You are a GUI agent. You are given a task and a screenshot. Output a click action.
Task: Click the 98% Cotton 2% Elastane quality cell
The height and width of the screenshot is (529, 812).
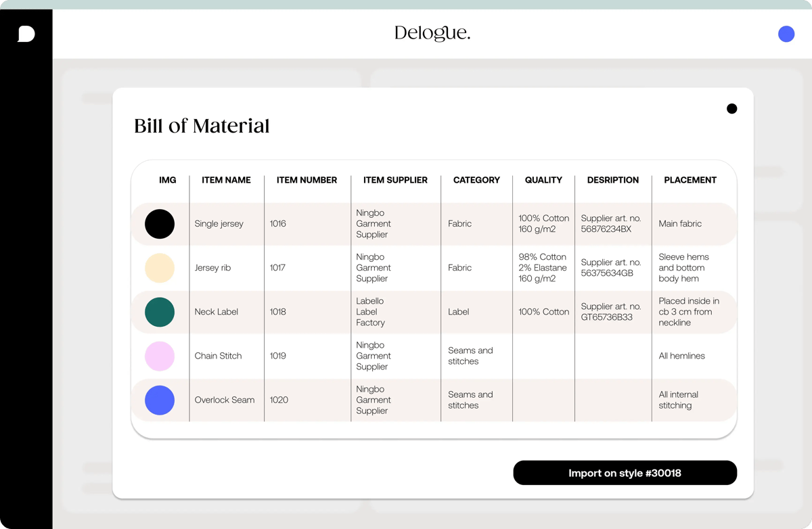tap(543, 268)
